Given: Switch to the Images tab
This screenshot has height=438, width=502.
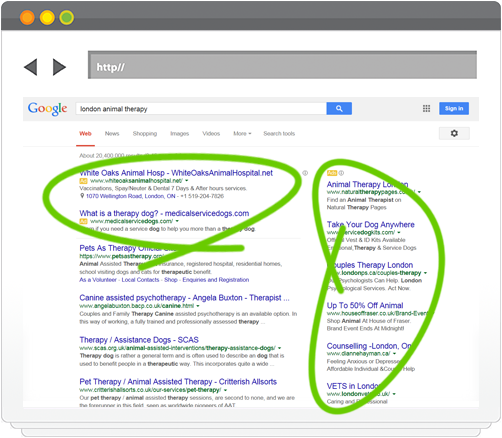Looking at the screenshot, I should point(180,134).
